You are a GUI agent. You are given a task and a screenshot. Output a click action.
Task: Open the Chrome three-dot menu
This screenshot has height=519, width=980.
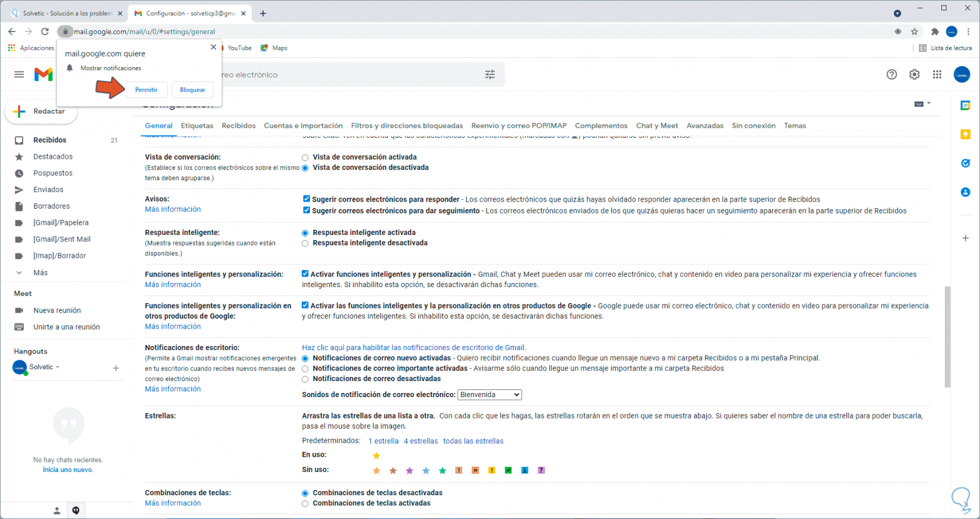pos(969,32)
